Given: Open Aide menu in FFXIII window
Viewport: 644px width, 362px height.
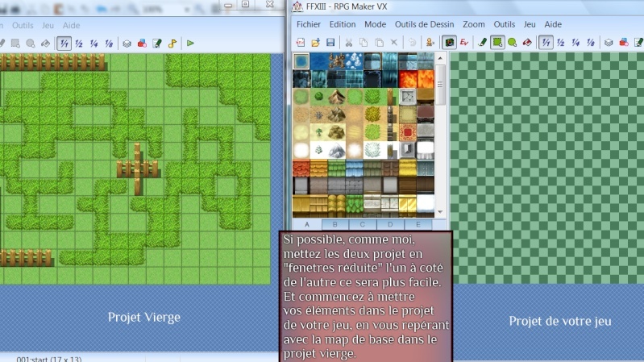Looking at the screenshot, I should [x=553, y=24].
